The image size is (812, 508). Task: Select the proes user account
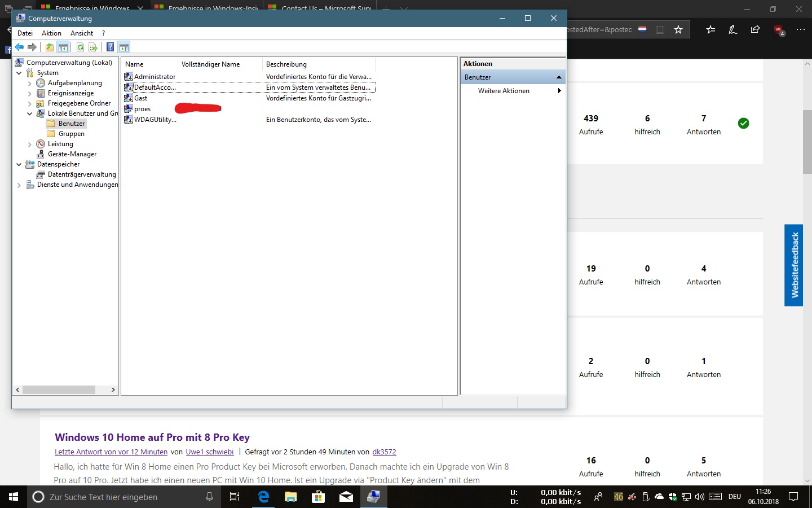[142, 109]
